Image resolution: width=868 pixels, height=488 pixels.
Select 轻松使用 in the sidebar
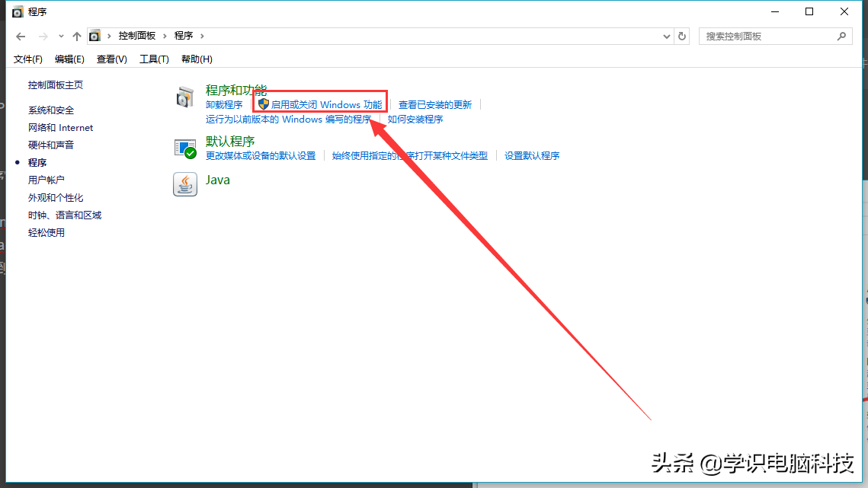(46, 232)
